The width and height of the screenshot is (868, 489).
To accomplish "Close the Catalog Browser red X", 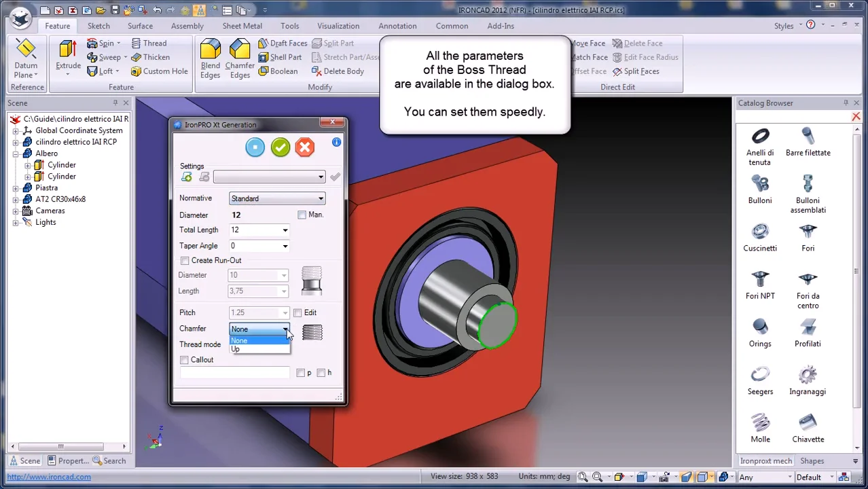I will click(856, 117).
